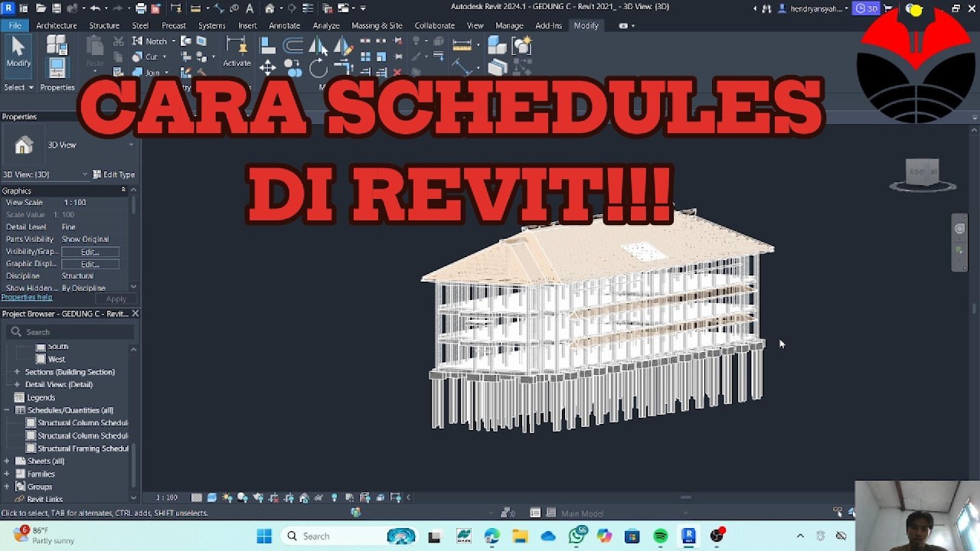Click Edit button for Graphic Display options
The height and width of the screenshot is (551, 980).
point(90,264)
